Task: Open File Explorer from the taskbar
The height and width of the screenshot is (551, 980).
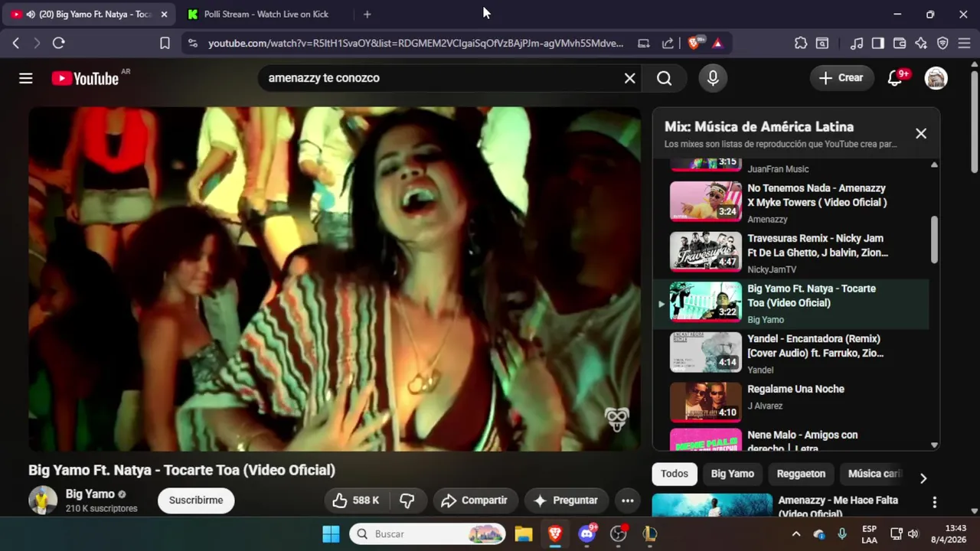Action: [x=524, y=534]
